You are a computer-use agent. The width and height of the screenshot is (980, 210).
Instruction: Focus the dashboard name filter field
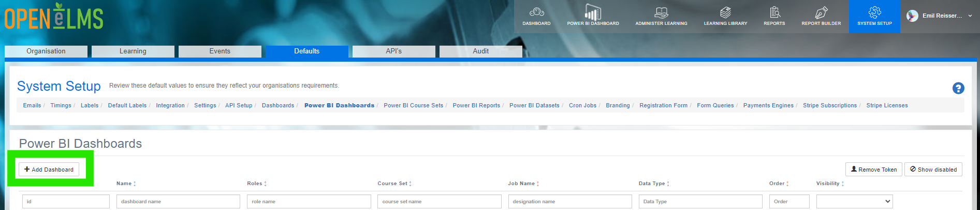point(178,201)
